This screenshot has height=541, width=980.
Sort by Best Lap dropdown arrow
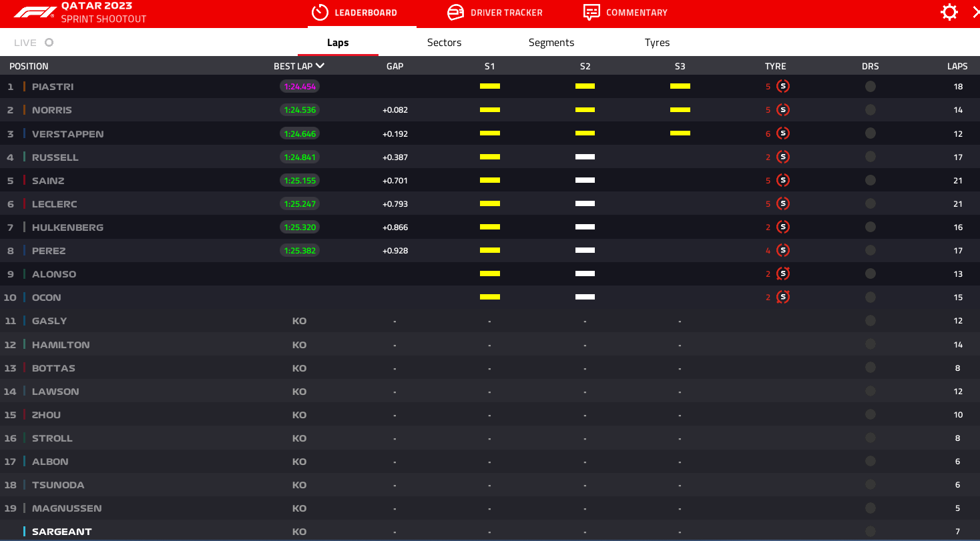tap(320, 66)
